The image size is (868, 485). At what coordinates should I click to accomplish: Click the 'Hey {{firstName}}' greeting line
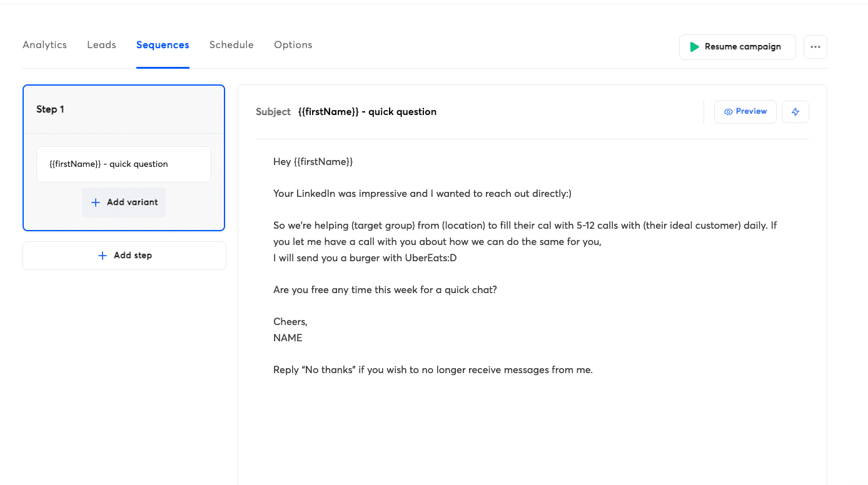pos(313,162)
